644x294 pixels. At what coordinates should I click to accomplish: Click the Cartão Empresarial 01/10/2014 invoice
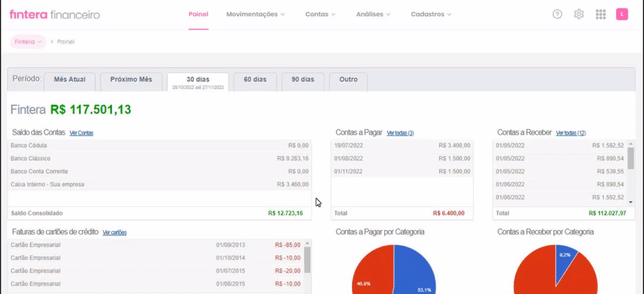point(156,258)
